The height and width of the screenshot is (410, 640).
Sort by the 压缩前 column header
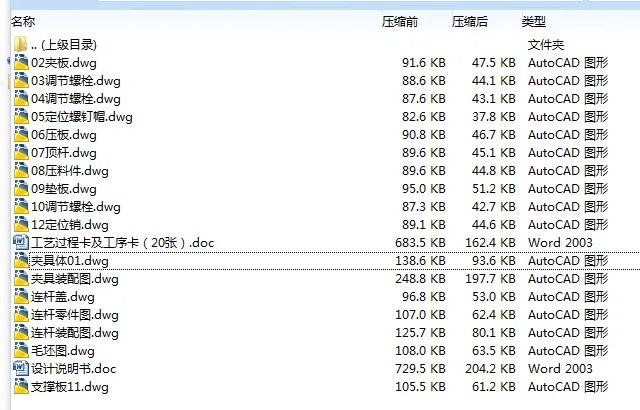coord(400,21)
